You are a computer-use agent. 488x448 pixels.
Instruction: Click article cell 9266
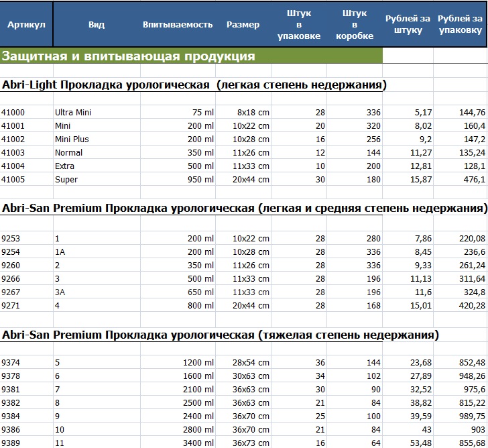point(26,278)
